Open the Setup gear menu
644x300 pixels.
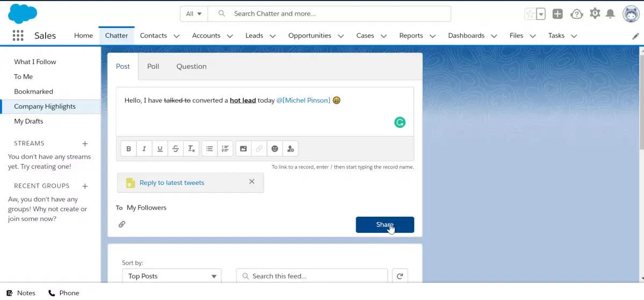coord(595,13)
